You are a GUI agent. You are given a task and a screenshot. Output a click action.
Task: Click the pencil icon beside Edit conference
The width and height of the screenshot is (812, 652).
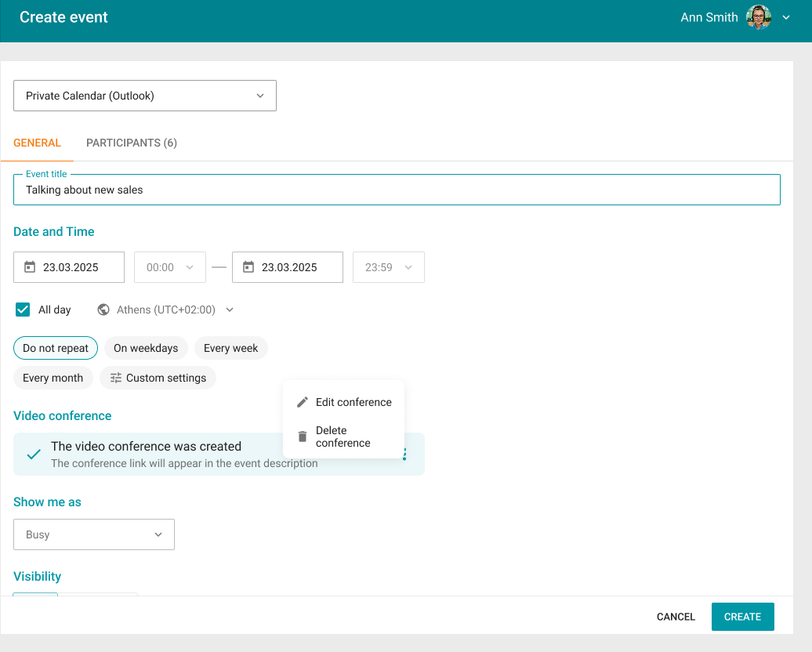click(303, 402)
